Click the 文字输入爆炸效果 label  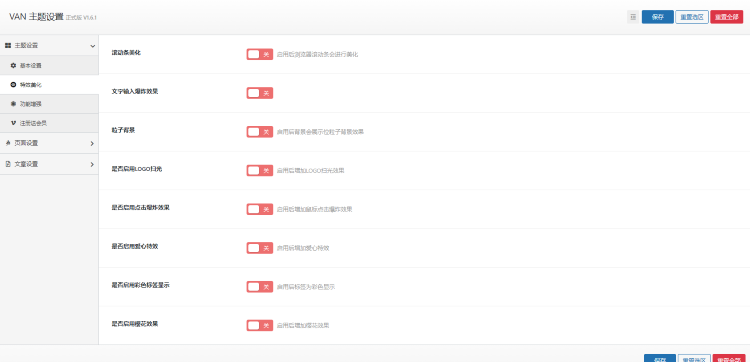pos(134,91)
